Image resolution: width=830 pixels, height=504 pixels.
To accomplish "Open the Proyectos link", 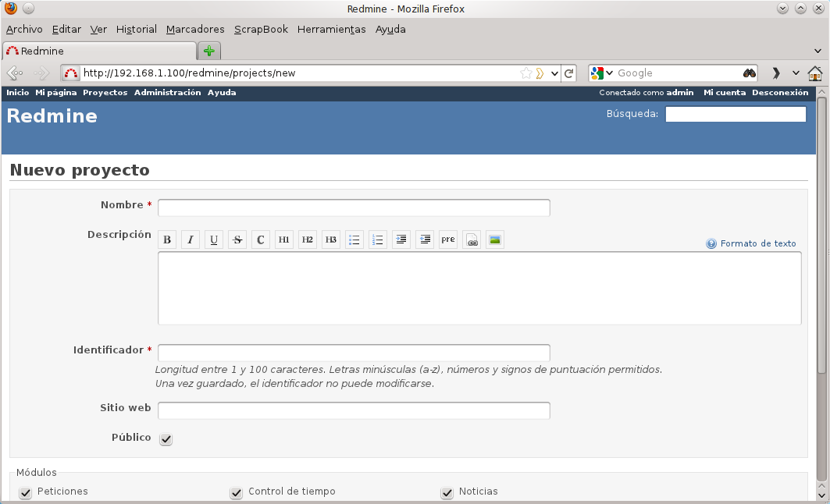I will coord(105,93).
